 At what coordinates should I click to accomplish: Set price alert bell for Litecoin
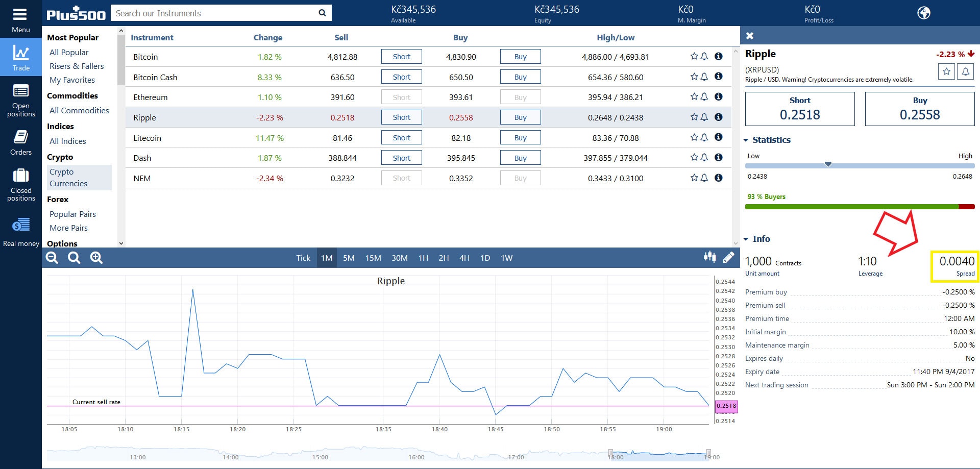click(704, 137)
